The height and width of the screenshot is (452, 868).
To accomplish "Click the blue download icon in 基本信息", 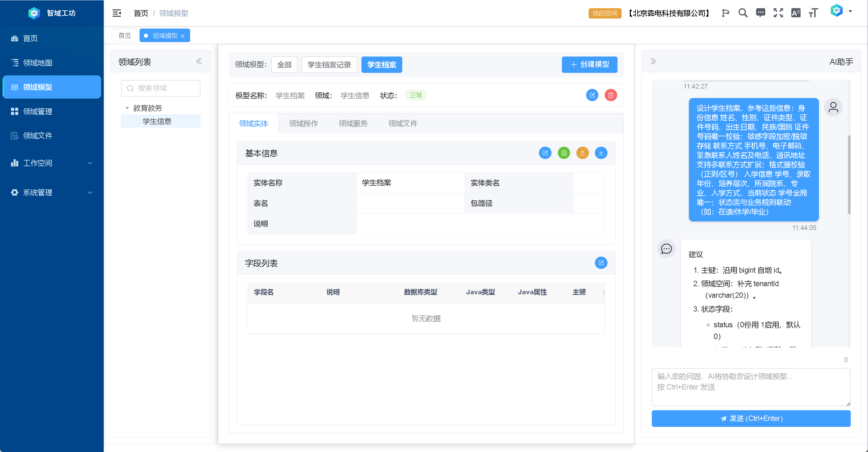I will coord(601,153).
